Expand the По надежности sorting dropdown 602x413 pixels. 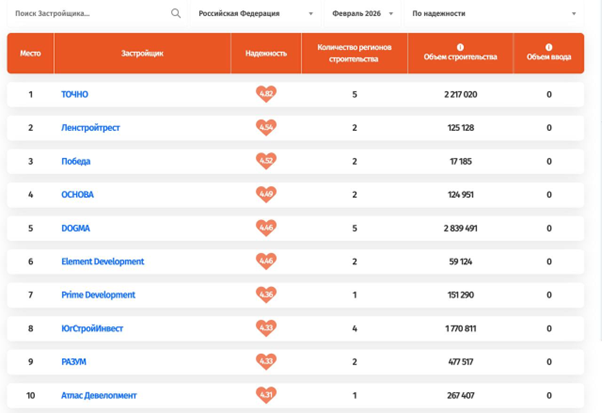[x=494, y=14]
